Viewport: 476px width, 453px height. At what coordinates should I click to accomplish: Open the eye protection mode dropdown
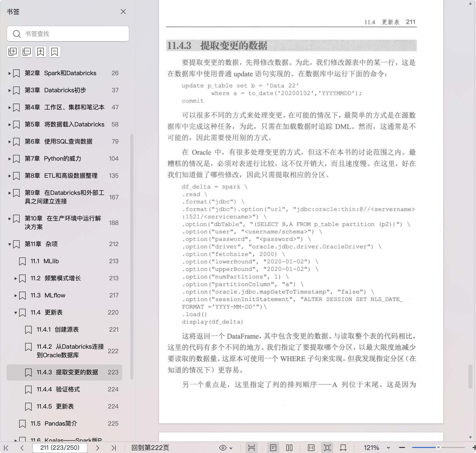(226, 448)
